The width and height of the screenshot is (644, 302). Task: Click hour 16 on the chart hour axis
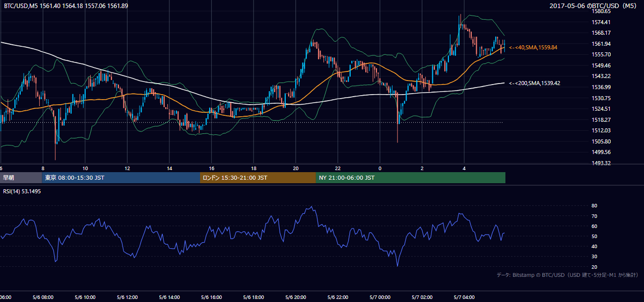pos(212,169)
